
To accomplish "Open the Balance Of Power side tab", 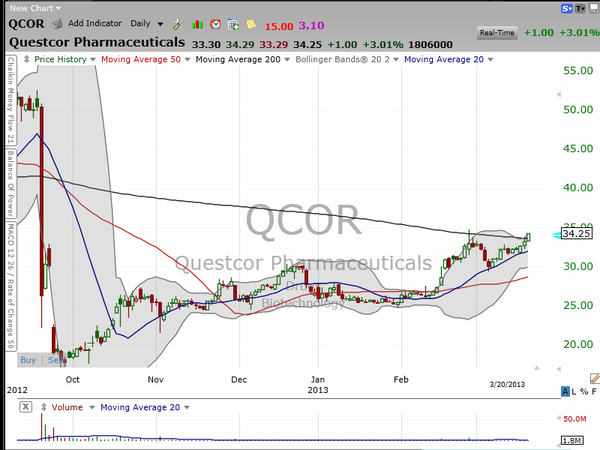I will coord(10,184).
